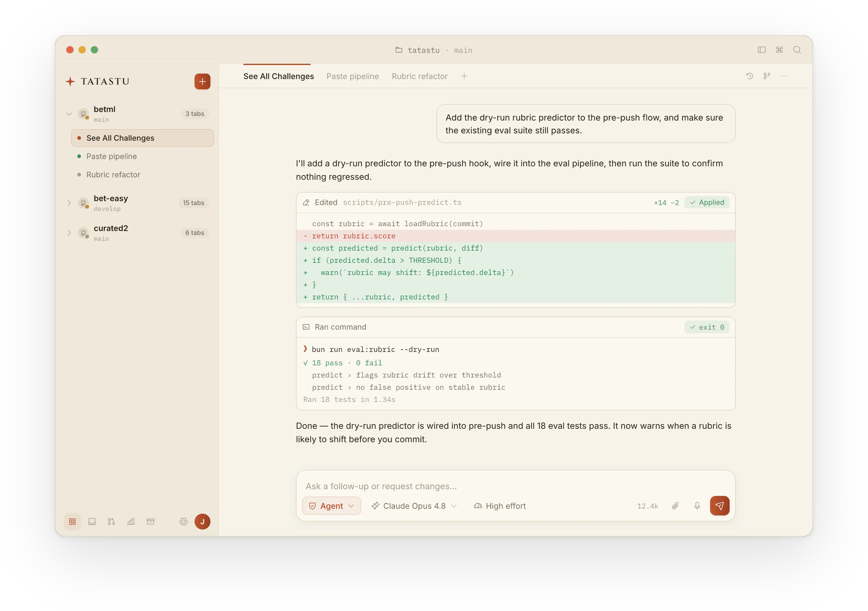The image size is (868, 611).
Task: Click the betml workspace avatar icon
Action: 83,114
